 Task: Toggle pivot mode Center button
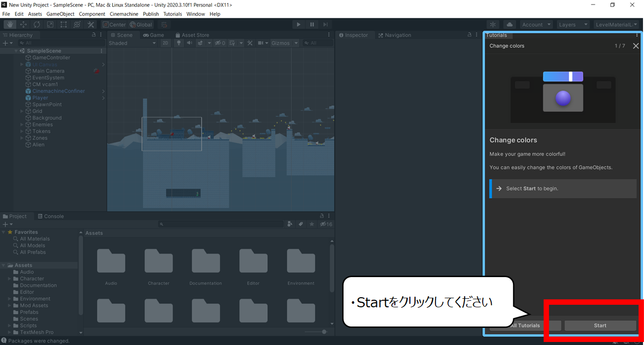114,25
